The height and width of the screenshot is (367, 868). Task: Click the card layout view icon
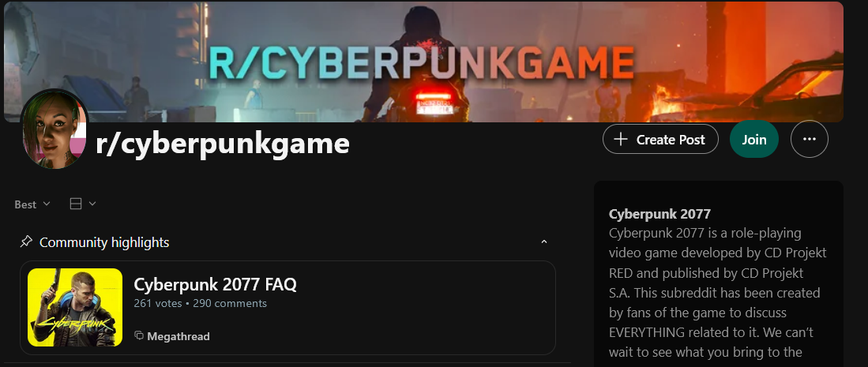click(76, 204)
